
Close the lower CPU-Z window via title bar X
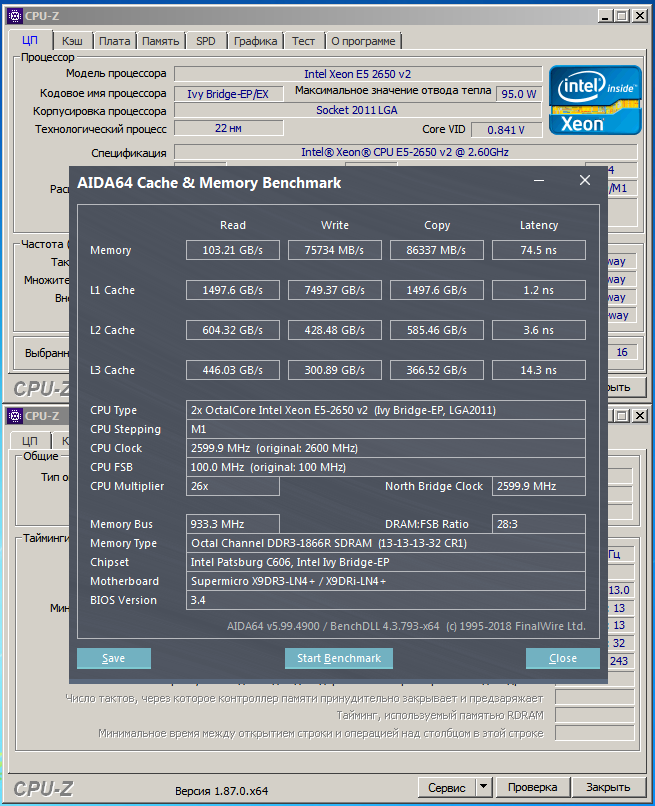point(640,415)
